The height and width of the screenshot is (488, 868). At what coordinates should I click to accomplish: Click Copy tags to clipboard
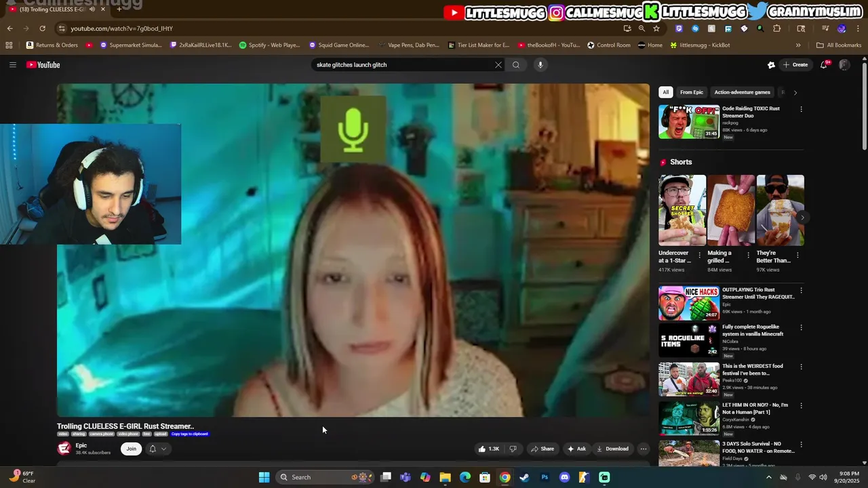[x=190, y=434]
